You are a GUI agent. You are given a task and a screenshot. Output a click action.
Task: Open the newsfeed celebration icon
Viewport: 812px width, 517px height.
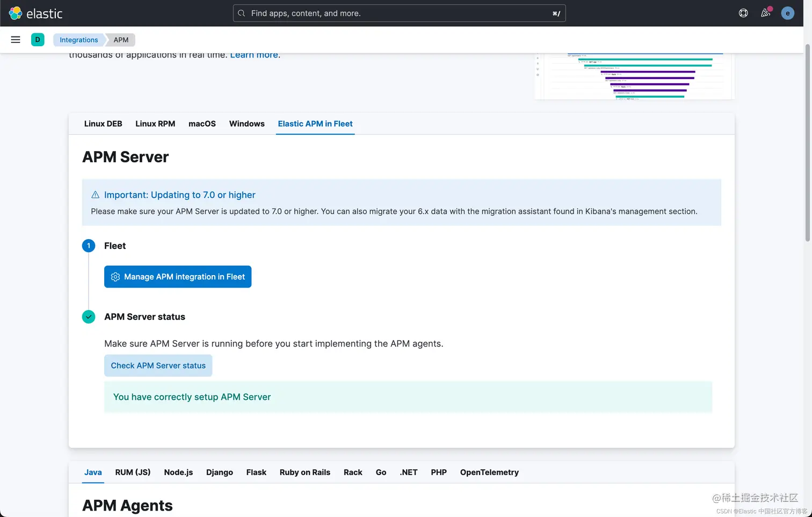(766, 13)
